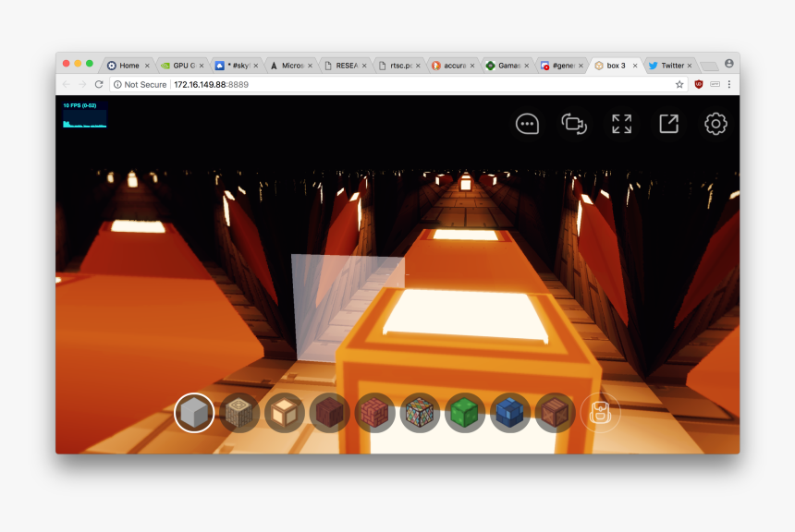Select the blue block slot

pos(510,413)
